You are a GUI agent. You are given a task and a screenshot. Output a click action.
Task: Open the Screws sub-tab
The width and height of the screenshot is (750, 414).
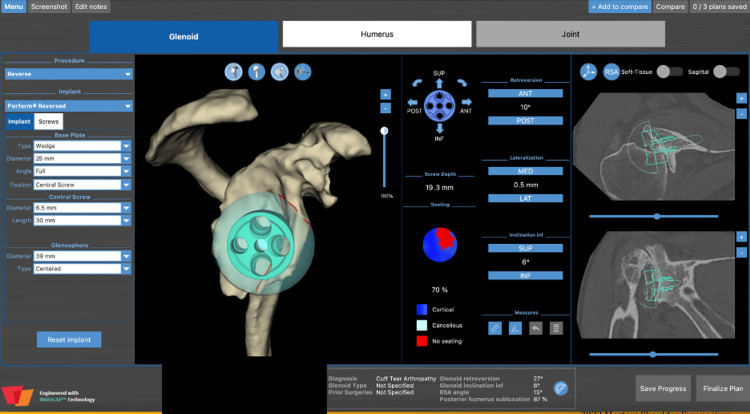[48, 121]
